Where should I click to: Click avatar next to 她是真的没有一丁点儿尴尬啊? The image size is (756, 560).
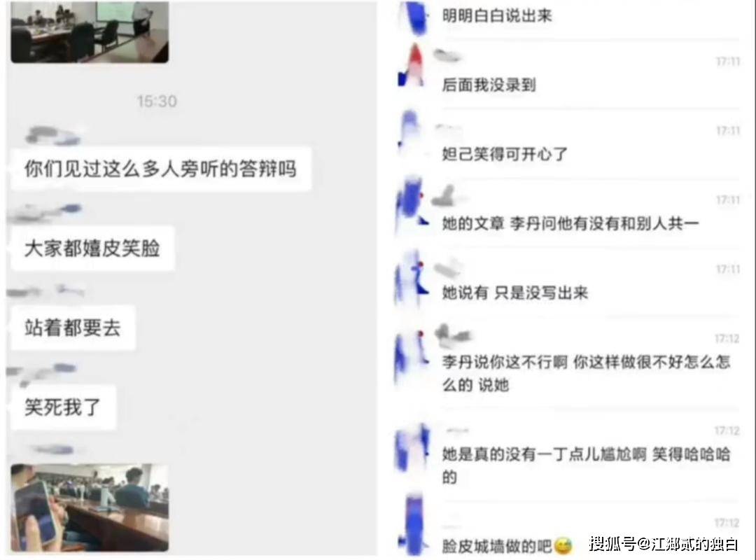(x=412, y=449)
